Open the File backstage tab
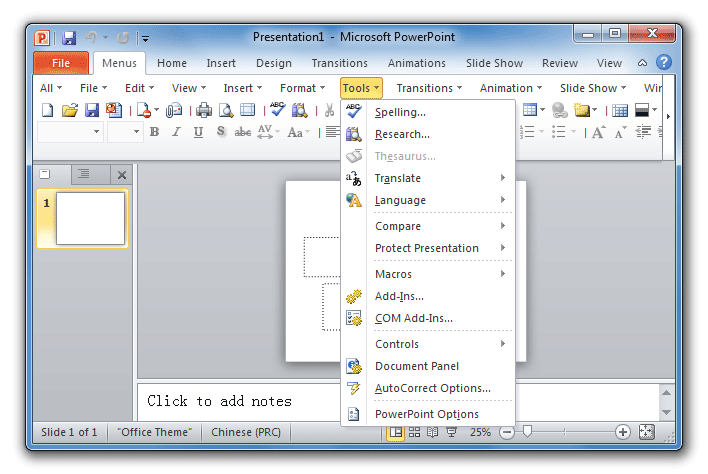708x474 pixels. click(x=61, y=63)
